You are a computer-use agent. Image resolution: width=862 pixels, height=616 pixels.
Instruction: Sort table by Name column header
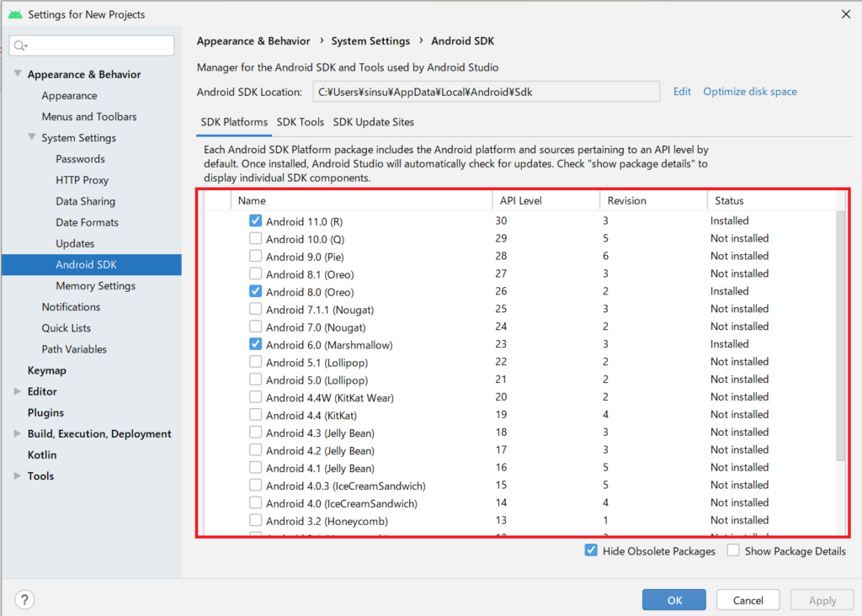click(362, 200)
